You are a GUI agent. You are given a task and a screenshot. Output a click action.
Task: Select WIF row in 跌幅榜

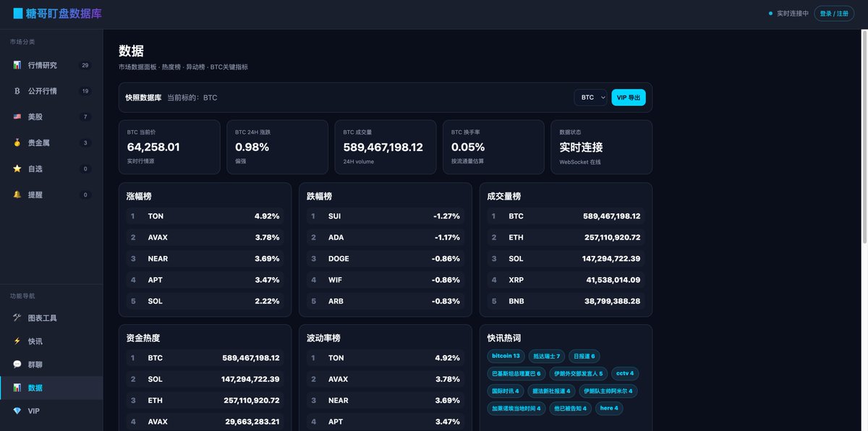[x=386, y=280]
